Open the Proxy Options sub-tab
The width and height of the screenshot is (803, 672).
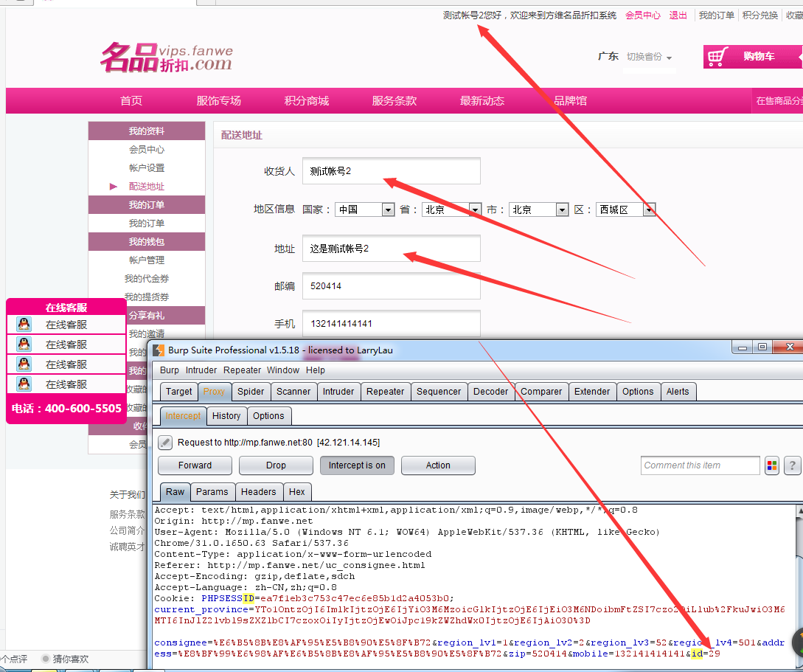pos(268,416)
